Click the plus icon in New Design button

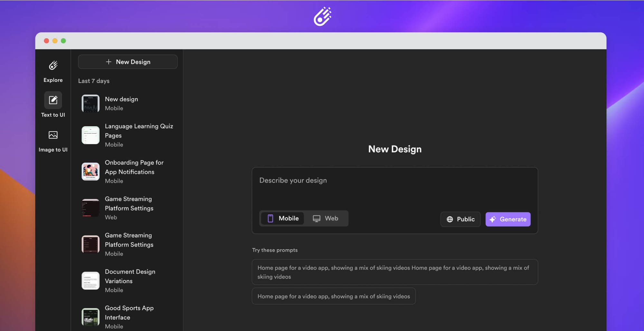coord(109,61)
